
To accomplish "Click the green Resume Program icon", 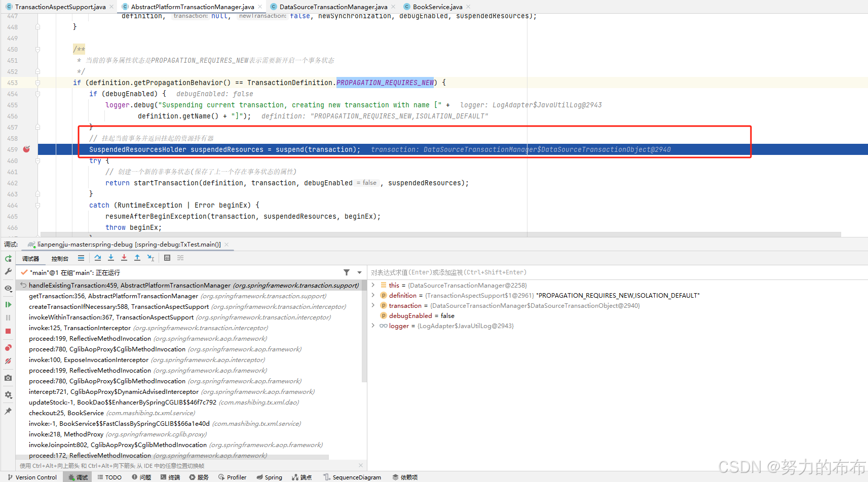I will tap(8, 304).
